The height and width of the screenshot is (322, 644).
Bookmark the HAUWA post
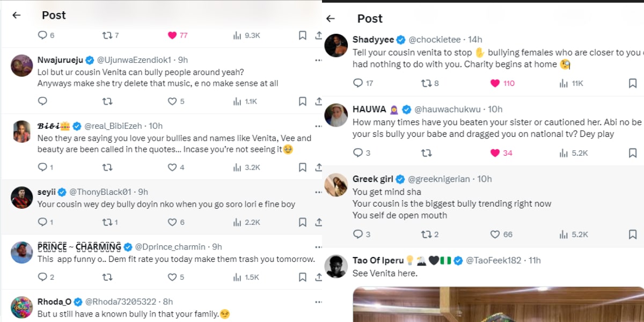633,153
